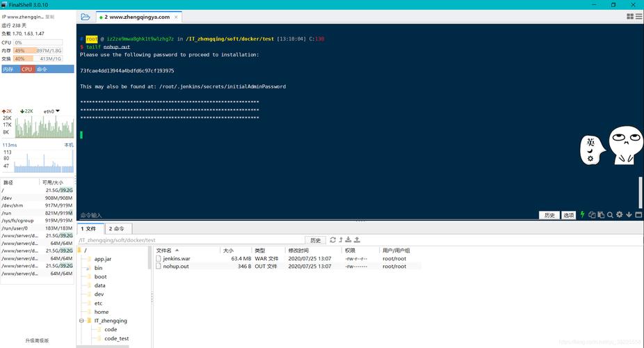Click the file path input field
Image resolution: width=644 pixels, height=348 pixels.
click(191, 240)
